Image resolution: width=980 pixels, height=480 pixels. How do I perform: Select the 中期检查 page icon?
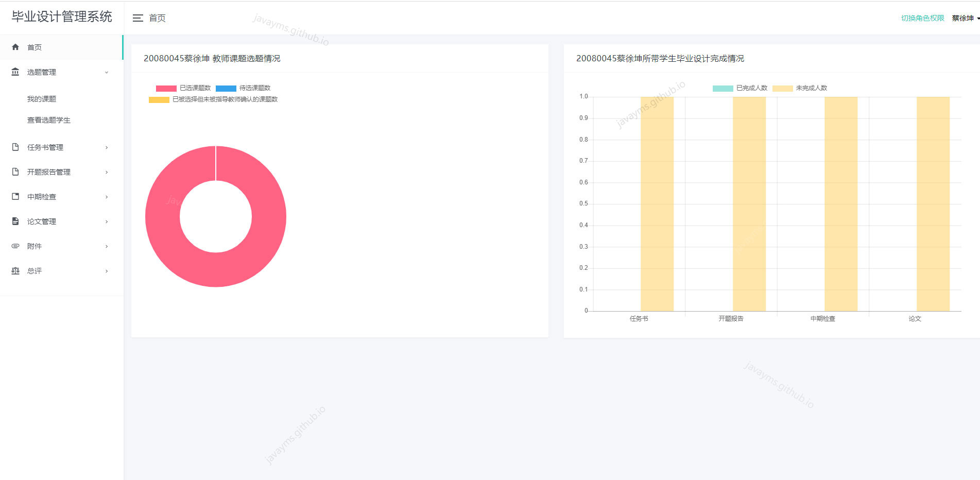pyautogui.click(x=15, y=196)
